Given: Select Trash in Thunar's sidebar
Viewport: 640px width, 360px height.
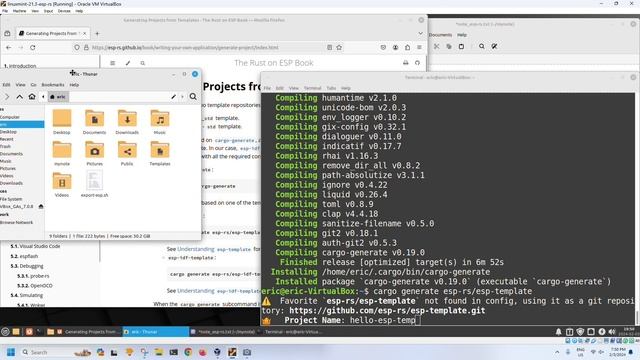Looking at the screenshot, I should coord(5,147).
